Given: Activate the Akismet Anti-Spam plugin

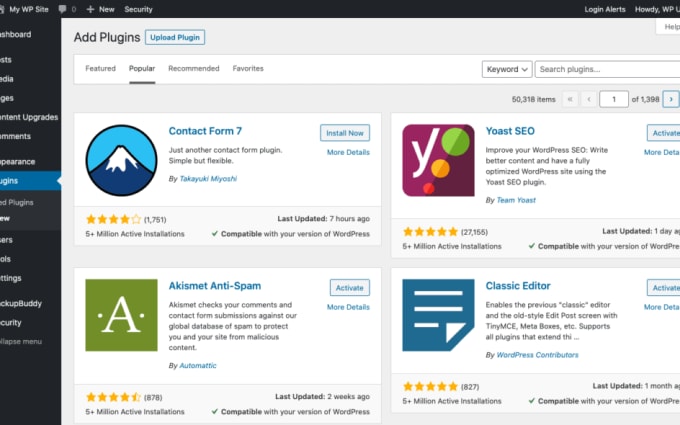Looking at the screenshot, I should click(x=350, y=288).
